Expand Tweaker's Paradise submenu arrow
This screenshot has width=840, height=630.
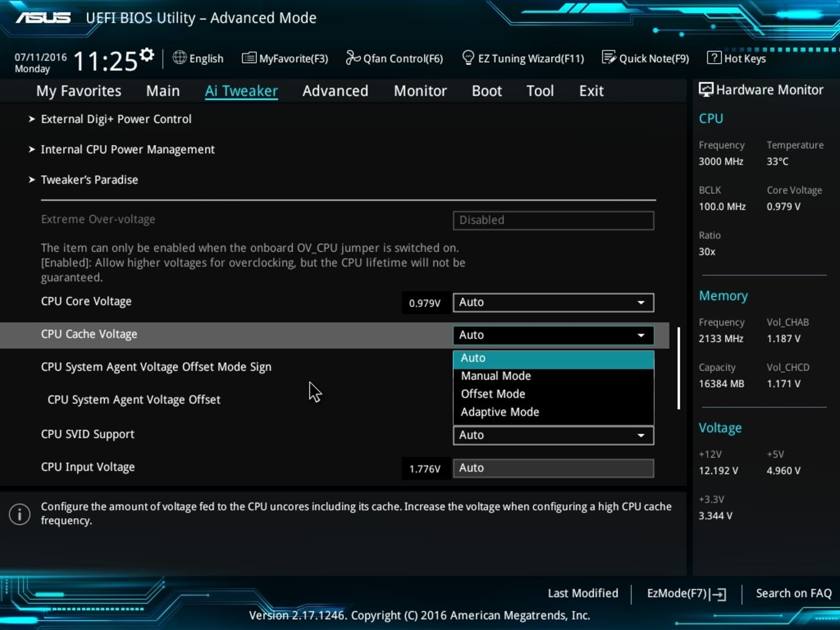[x=31, y=179]
